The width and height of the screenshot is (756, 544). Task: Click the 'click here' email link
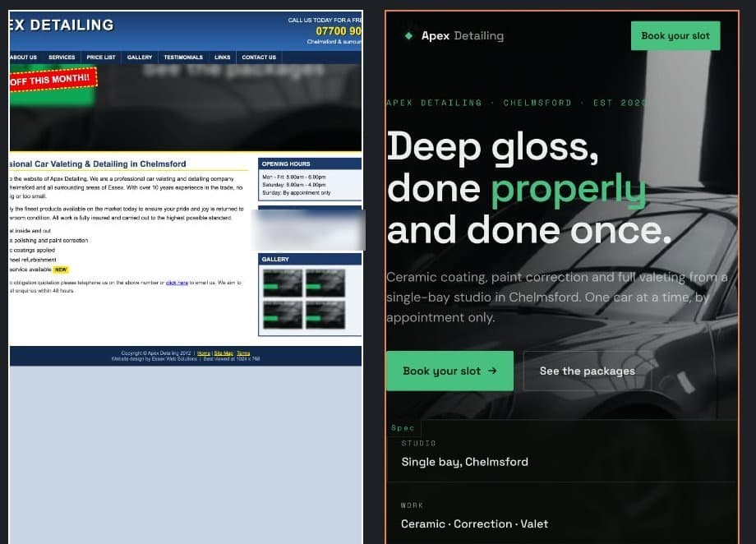[177, 283]
